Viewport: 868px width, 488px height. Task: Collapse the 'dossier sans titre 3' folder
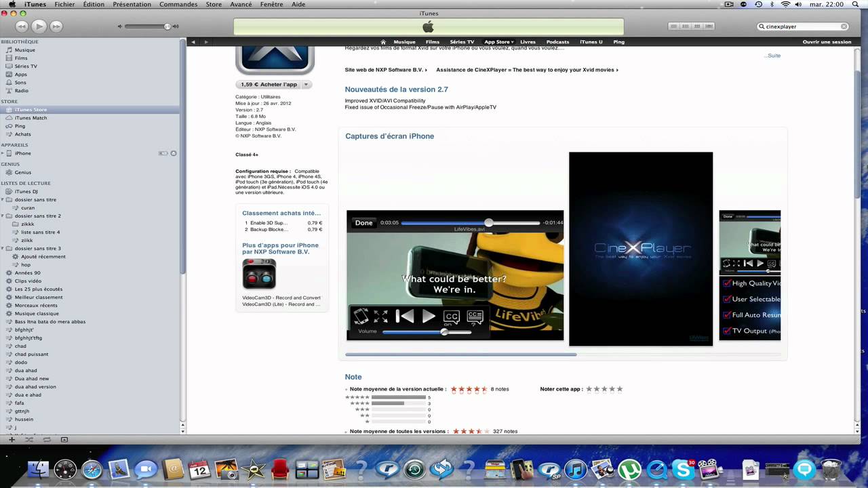click(3, 249)
